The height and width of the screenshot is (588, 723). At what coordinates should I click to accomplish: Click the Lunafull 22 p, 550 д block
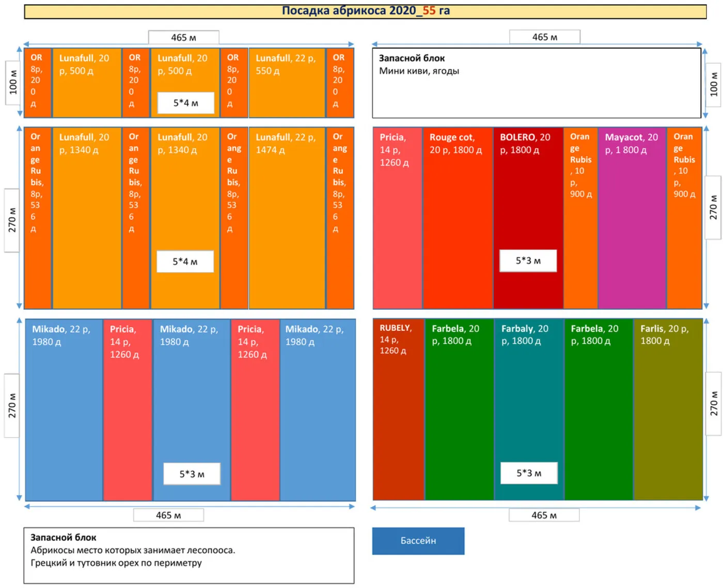[287, 83]
